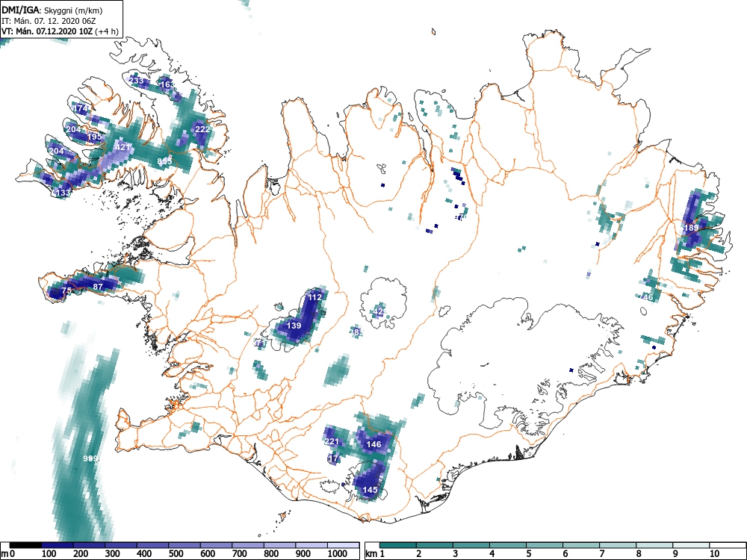The height and width of the screenshot is (560, 747).
Task: Click the 174 visibility value on the map
Action: click(81, 108)
